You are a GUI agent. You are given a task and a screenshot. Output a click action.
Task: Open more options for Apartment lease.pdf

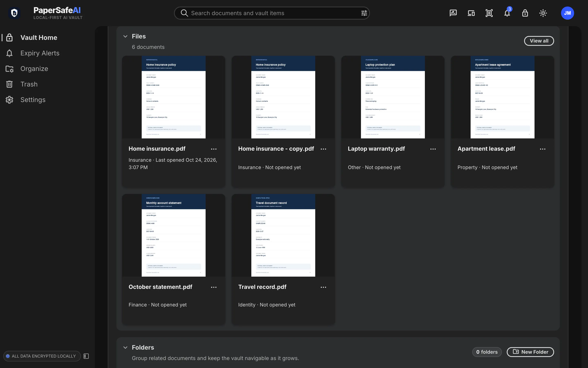542,149
